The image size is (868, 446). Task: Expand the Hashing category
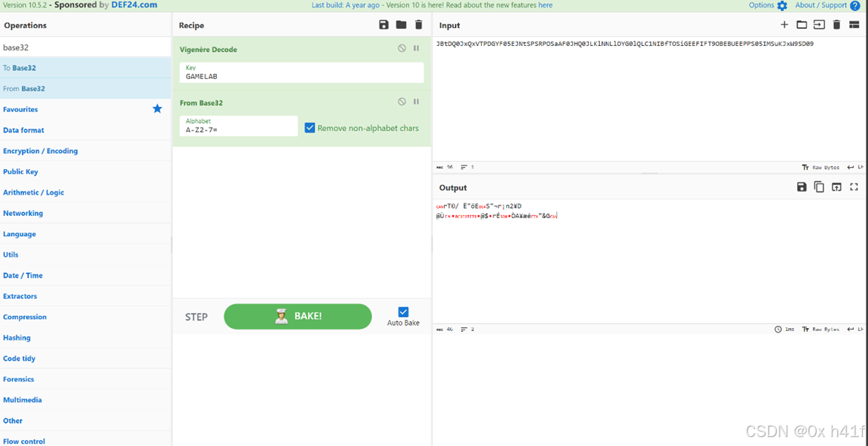coord(86,338)
